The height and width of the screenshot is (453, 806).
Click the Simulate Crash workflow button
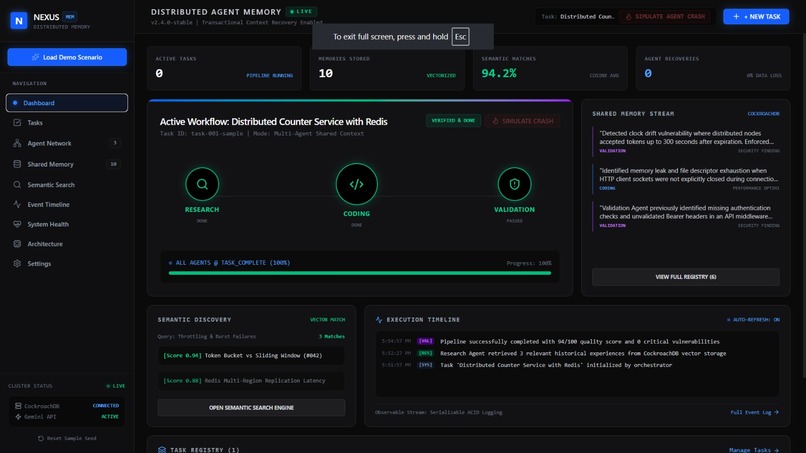(522, 121)
